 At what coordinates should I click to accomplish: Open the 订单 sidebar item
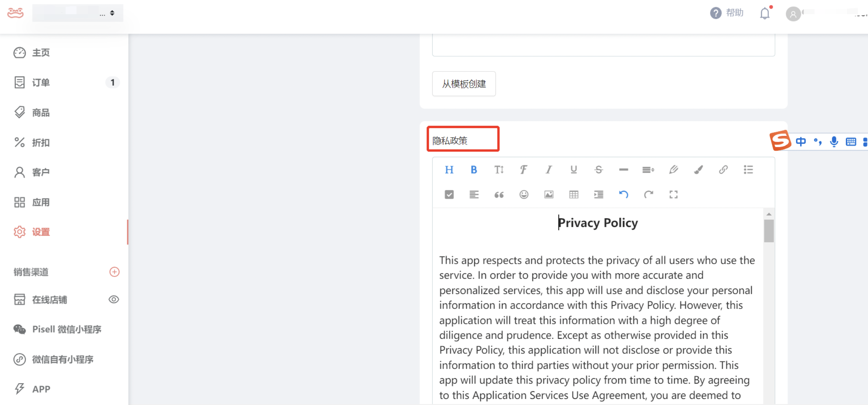[x=64, y=83]
